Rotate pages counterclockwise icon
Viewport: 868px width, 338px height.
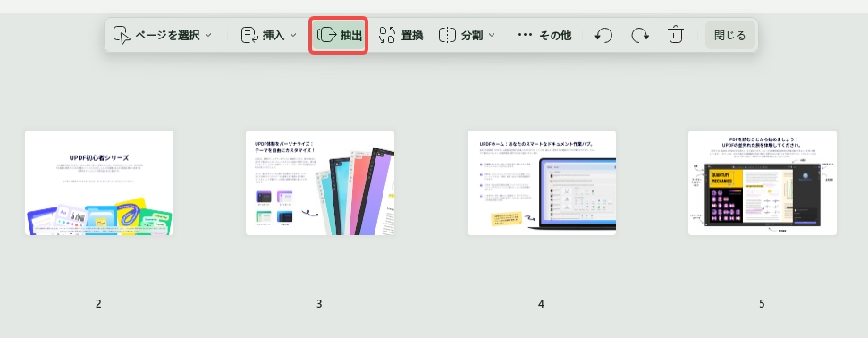click(603, 36)
